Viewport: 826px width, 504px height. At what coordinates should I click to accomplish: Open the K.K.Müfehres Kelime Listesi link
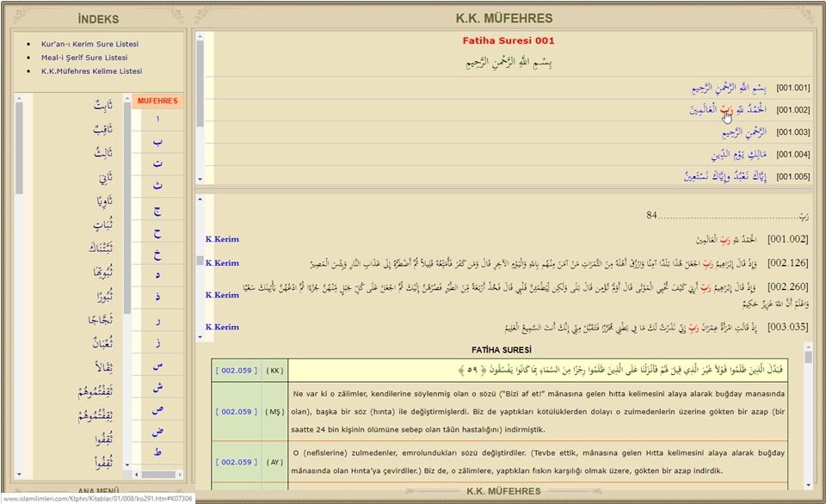point(92,71)
